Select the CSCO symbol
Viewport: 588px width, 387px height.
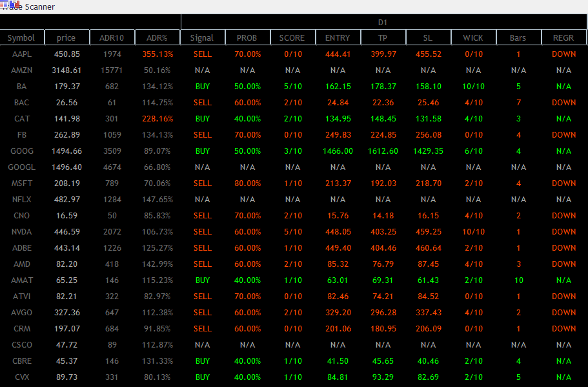click(x=22, y=344)
